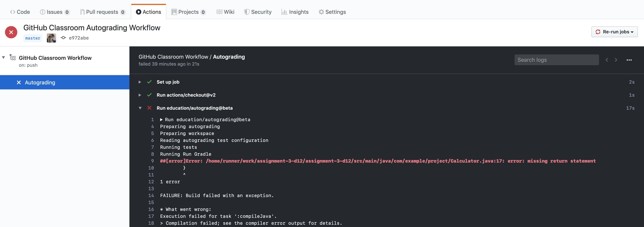Image resolution: width=644 pixels, height=227 pixels.
Task: Click the master branch label
Action: click(x=33, y=38)
